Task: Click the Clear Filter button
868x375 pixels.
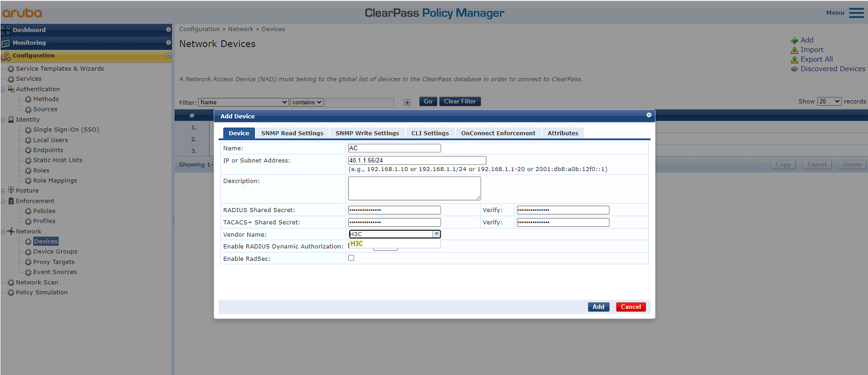Action: pyautogui.click(x=460, y=101)
